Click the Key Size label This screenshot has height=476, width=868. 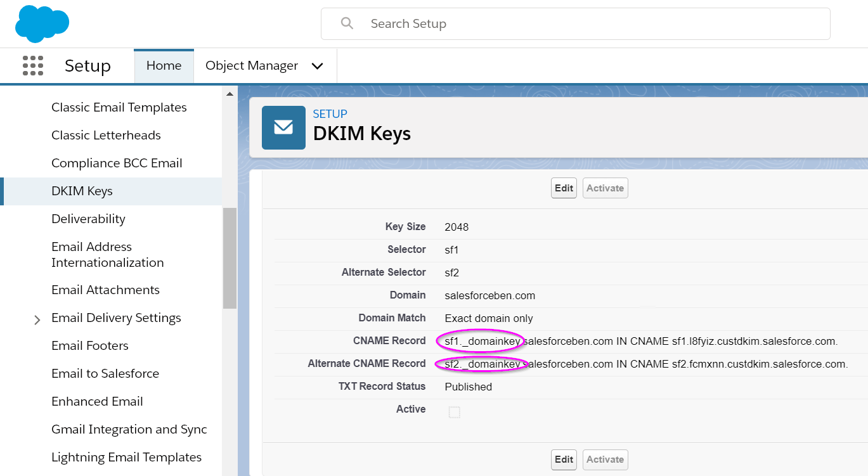click(x=405, y=227)
